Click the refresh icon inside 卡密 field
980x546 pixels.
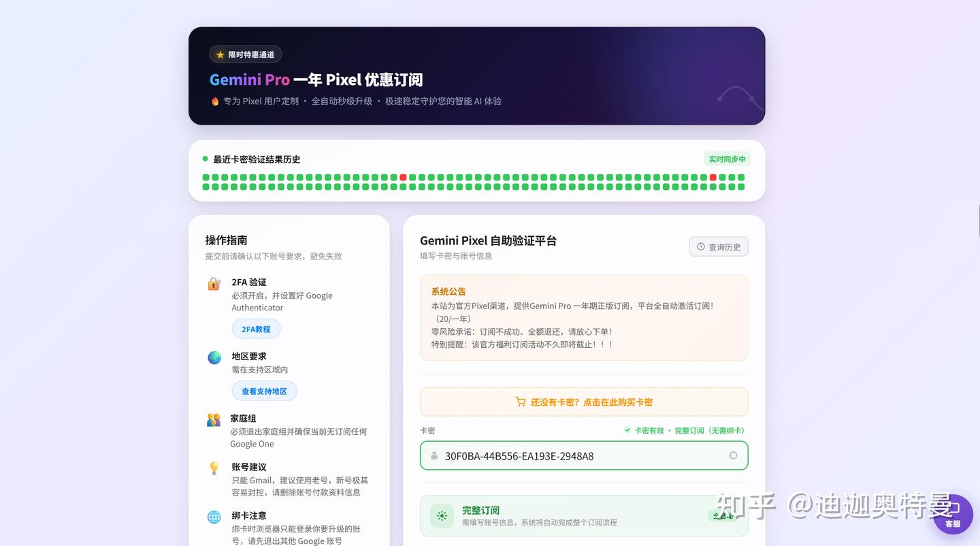[733, 455]
